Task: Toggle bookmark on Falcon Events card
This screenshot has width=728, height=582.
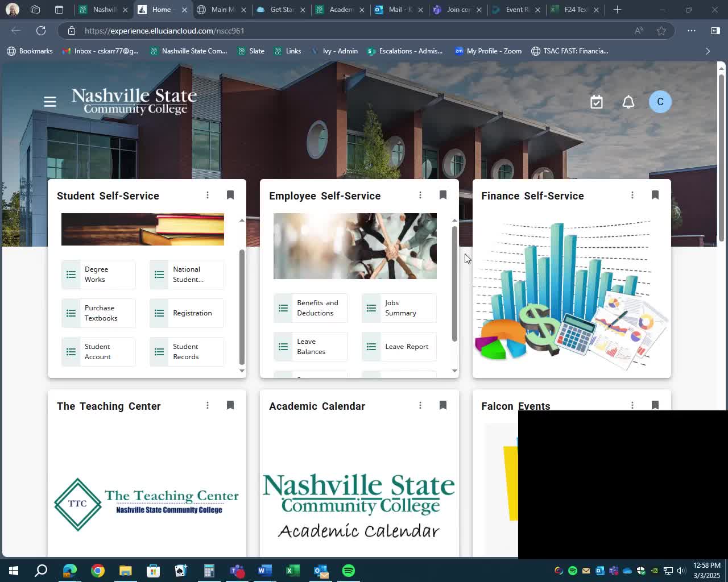Action: click(655, 405)
